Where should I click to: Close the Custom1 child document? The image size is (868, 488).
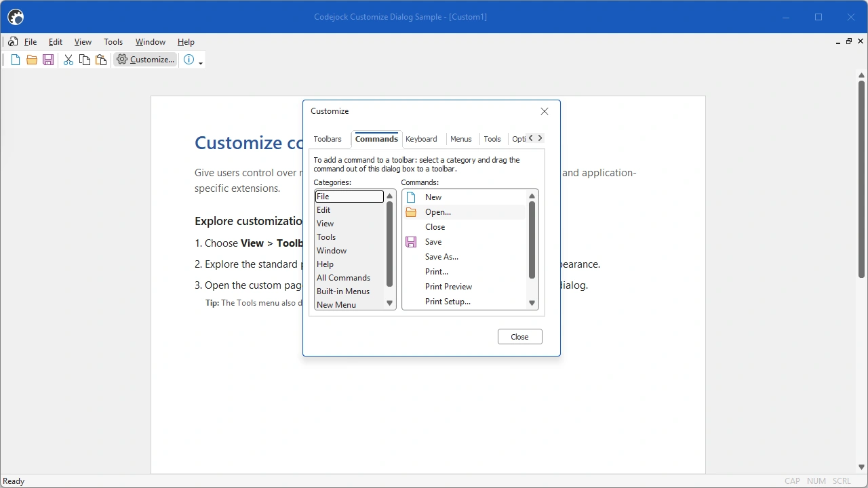pyautogui.click(x=861, y=42)
